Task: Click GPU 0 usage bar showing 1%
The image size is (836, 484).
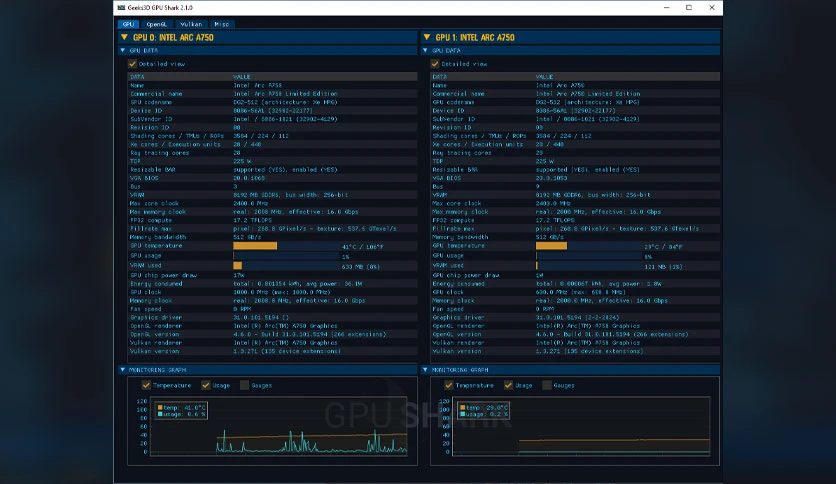Action: [x=286, y=256]
